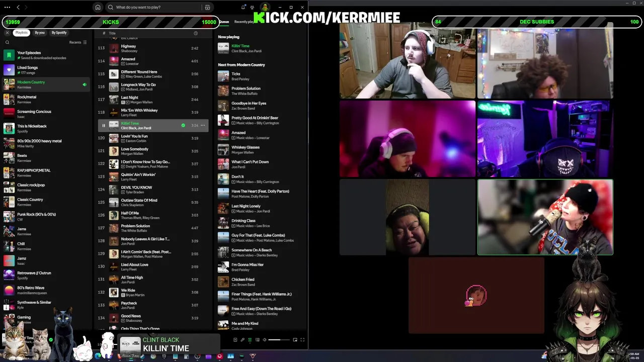Click the Title column header
Screen dimensions: 644x362
pyautogui.click(x=112, y=33)
